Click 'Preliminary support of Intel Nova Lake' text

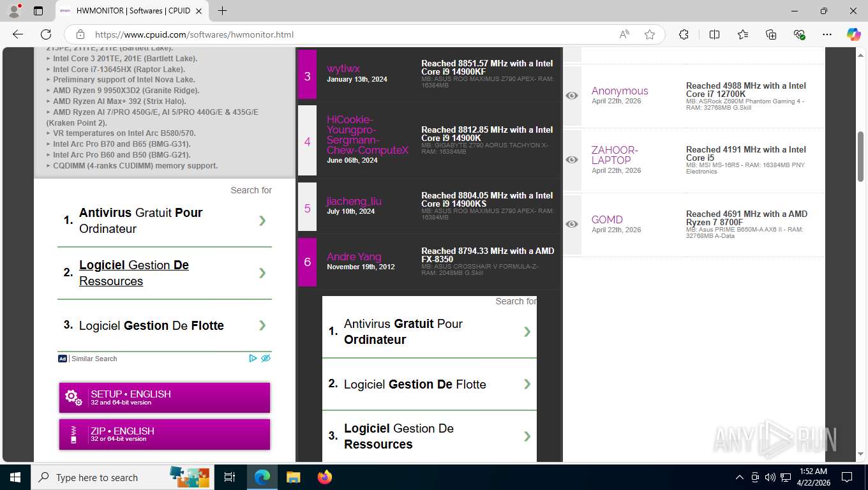[123, 80]
